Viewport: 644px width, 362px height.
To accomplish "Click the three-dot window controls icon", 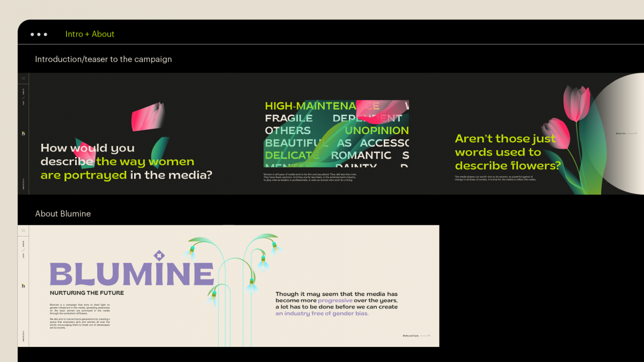I will [x=38, y=34].
